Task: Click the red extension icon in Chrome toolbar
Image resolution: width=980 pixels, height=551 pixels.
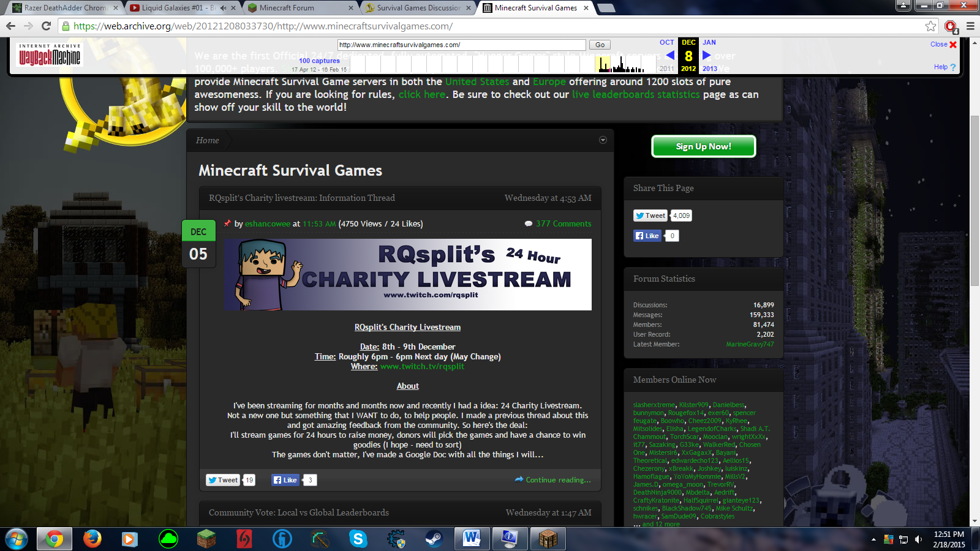Action: (x=951, y=26)
